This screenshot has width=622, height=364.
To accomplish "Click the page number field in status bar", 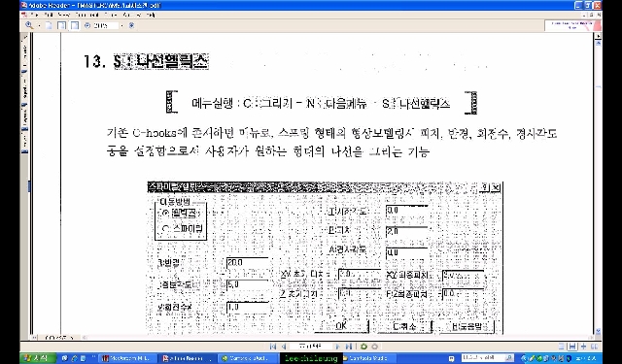I will (x=311, y=347).
